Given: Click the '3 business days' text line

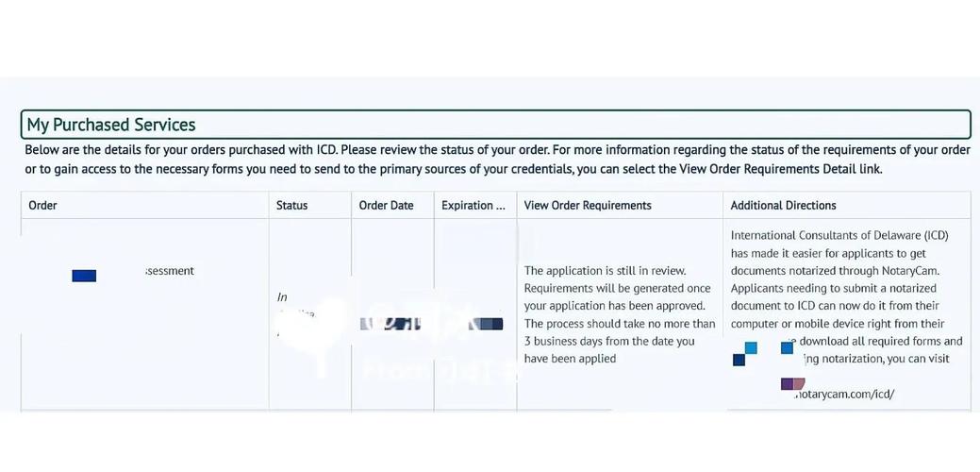Looking at the screenshot, I should [608, 341].
